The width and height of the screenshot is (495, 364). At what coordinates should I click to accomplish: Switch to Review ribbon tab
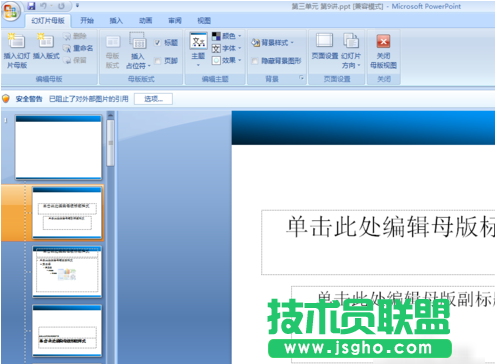175,21
